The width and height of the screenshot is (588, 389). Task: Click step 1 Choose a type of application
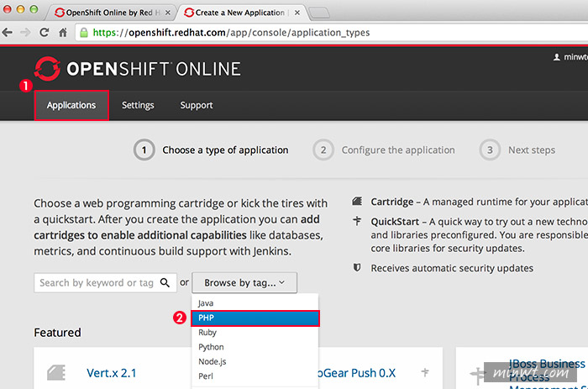(211, 150)
